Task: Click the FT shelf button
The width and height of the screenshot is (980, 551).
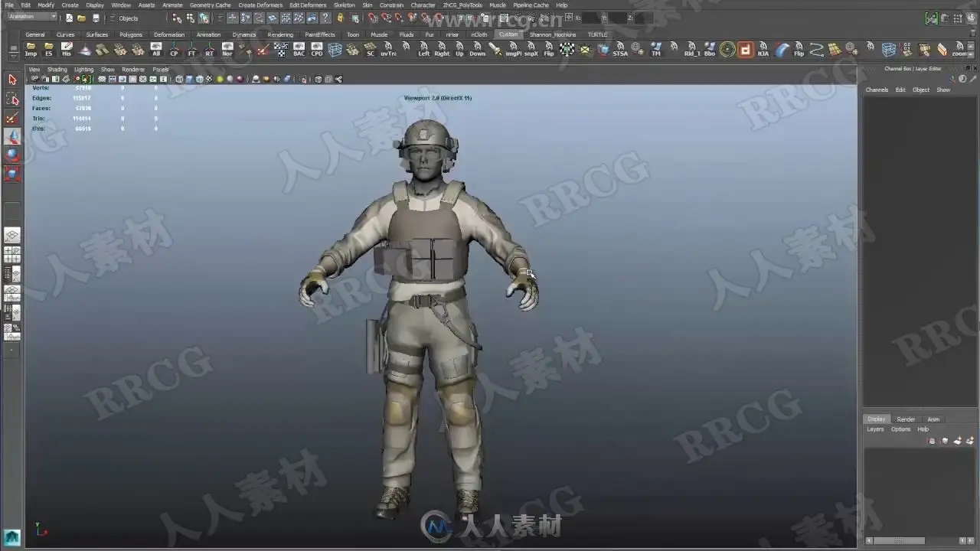Action: [191, 50]
